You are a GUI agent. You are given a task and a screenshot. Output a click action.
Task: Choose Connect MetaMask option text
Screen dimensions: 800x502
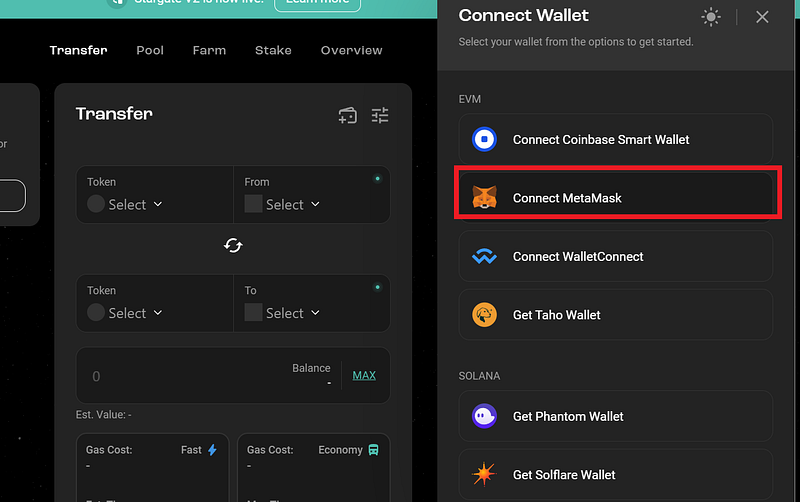coord(567,198)
